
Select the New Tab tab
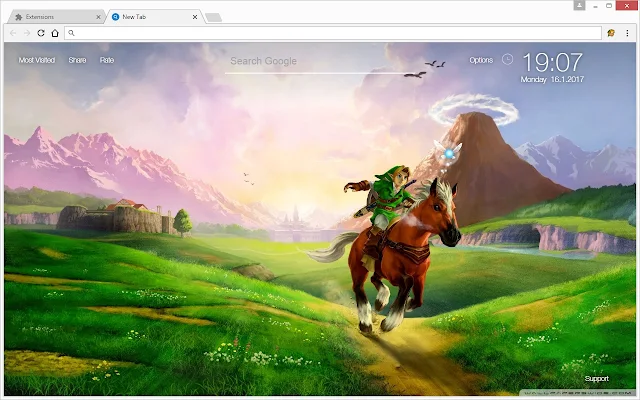[154, 17]
